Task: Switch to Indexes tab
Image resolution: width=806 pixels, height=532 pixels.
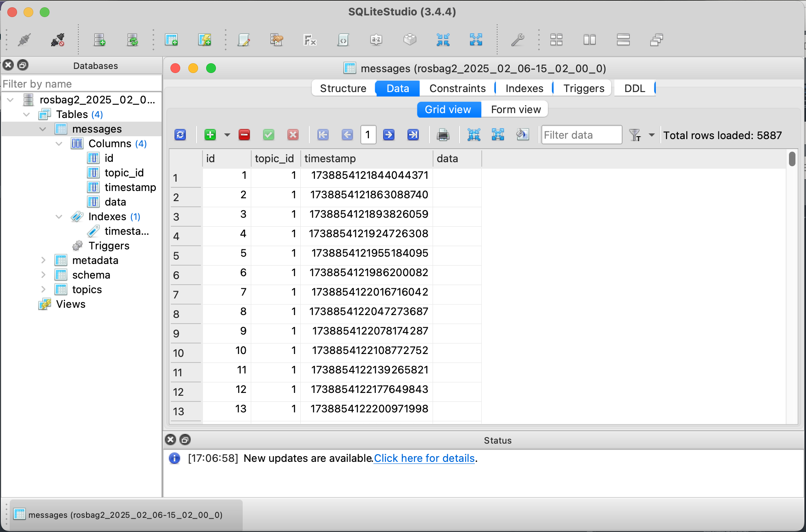Action: click(x=524, y=88)
